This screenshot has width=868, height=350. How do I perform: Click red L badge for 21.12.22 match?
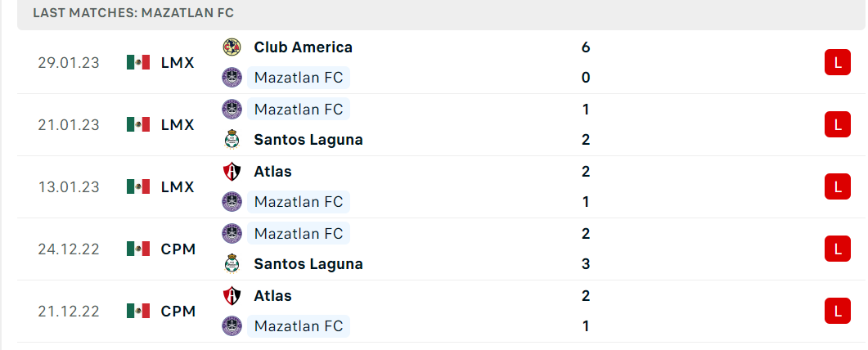click(x=838, y=311)
